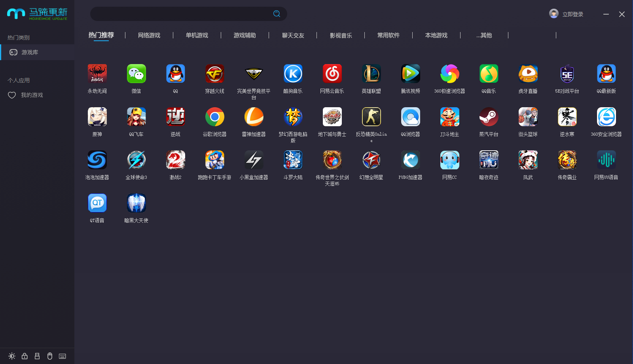Open QQ音乐 icon
Screen dimensions: 633x364
click(489, 74)
